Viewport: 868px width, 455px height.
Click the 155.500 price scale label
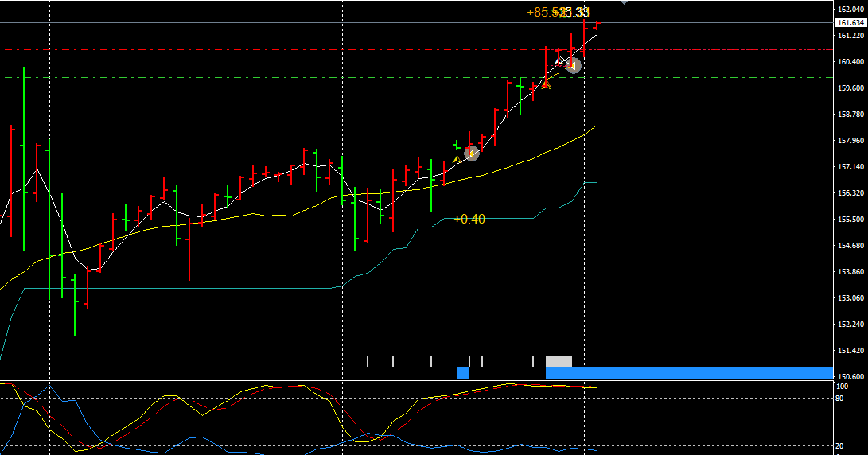[x=850, y=220]
